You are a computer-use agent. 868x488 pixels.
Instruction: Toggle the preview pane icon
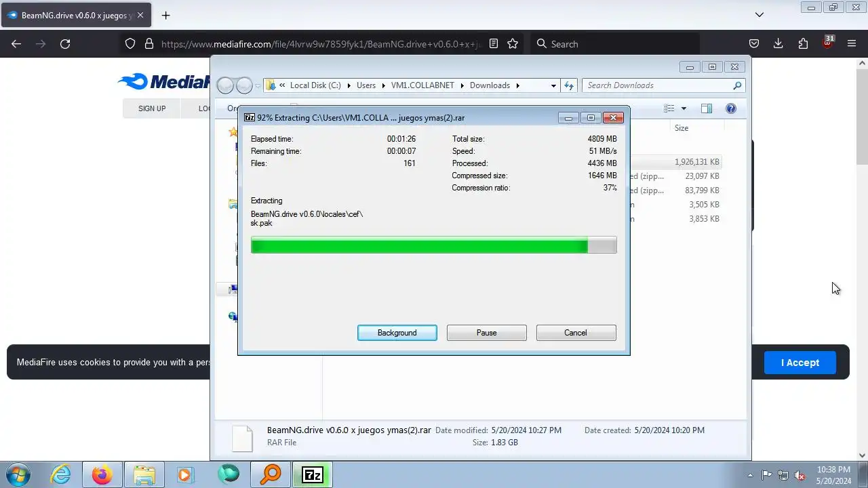pos(706,108)
